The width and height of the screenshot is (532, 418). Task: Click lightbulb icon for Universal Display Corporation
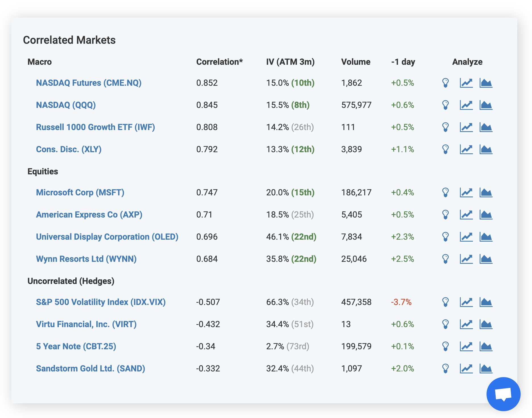446,237
